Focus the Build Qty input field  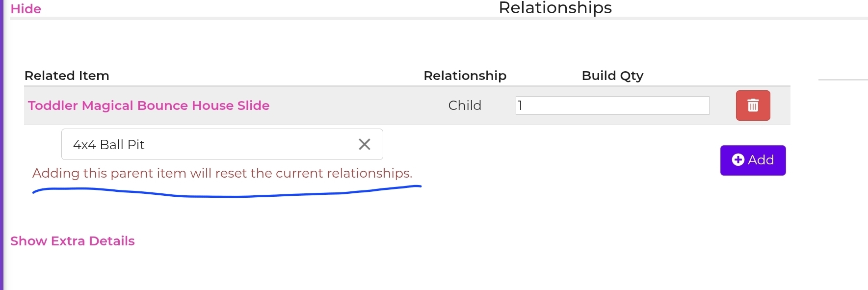point(612,105)
